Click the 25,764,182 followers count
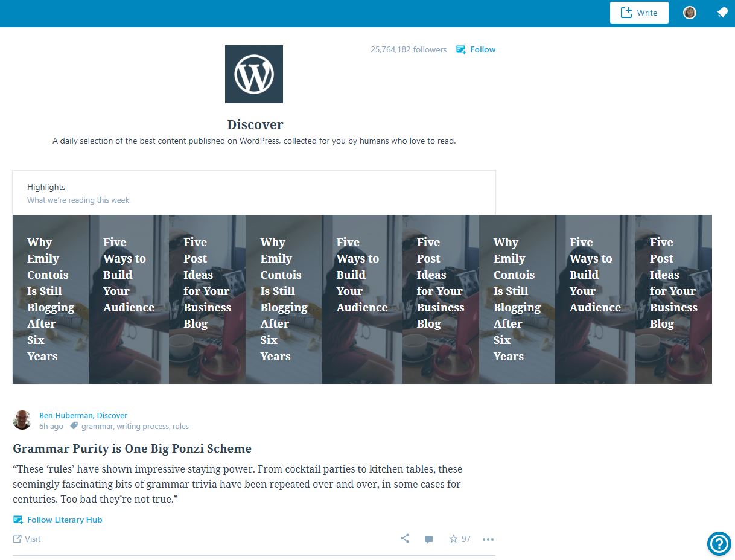The height and width of the screenshot is (560, 735). [x=409, y=49]
